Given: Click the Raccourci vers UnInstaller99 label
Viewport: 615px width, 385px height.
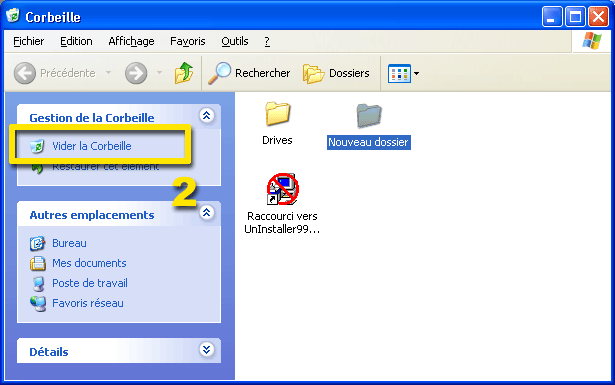Looking at the screenshot, I should tap(282, 222).
